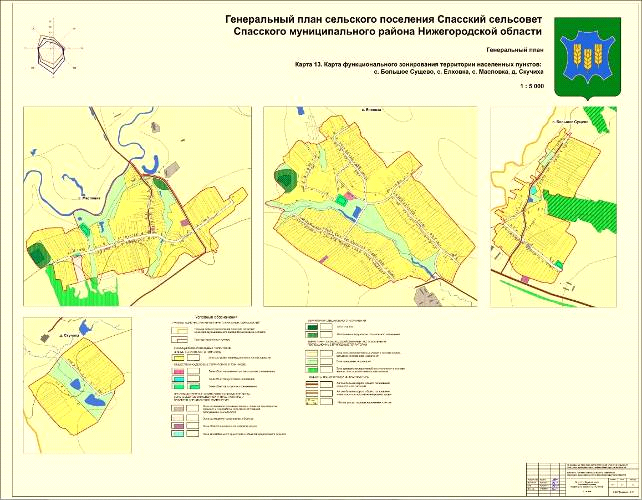Viewport: 642px width, 500px height.
Task: Click the gray industrial zone legend swatch
Action: pyautogui.click(x=179, y=408)
